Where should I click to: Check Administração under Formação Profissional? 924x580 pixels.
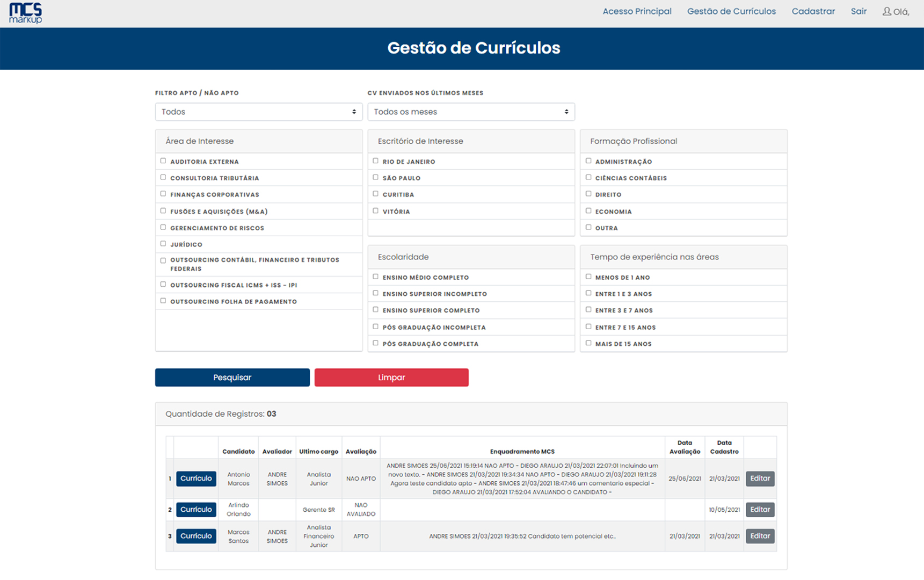[x=588, y=161]
